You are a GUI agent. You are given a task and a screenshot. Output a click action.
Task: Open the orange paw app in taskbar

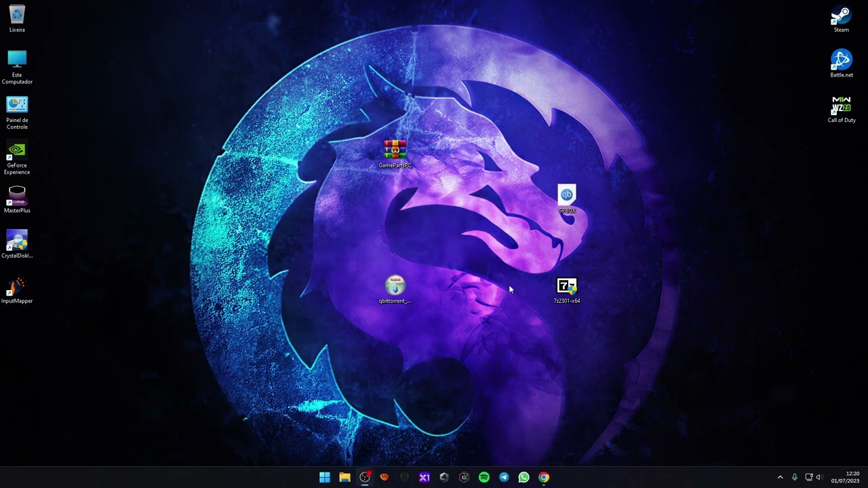click(x=384, y=477)
